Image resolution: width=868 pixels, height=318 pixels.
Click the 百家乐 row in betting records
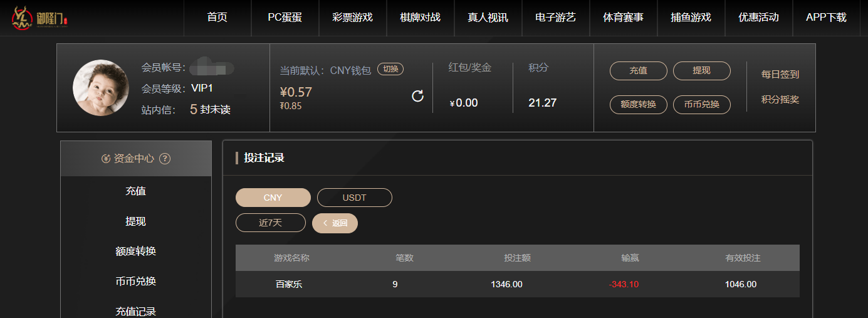[x=518, y=284]
